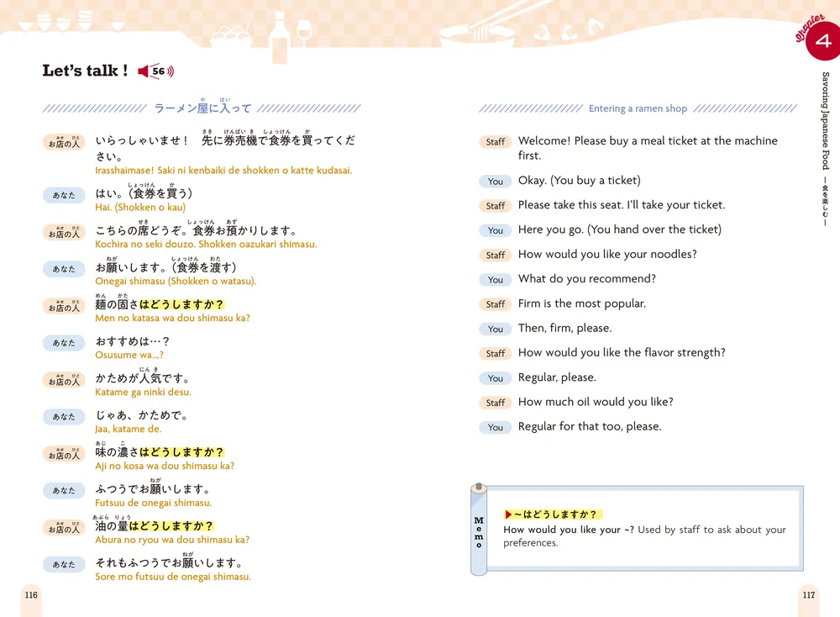Select "Here you go. (You hand over the ticket)"

(x=620, y=230)
